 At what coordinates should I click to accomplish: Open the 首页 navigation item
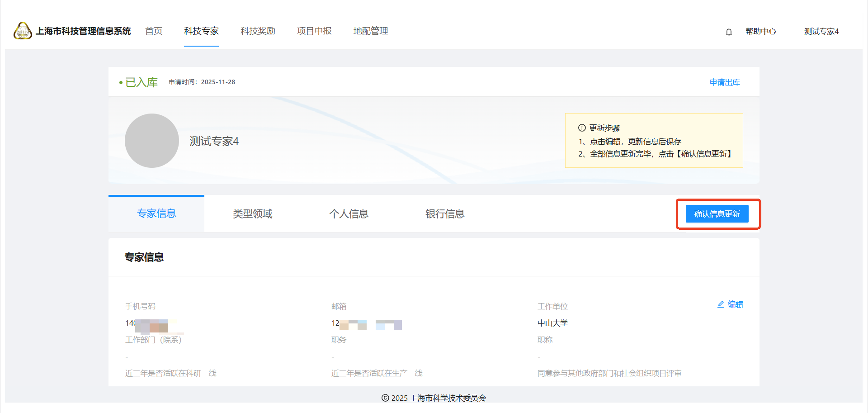(x=154, y=31)
